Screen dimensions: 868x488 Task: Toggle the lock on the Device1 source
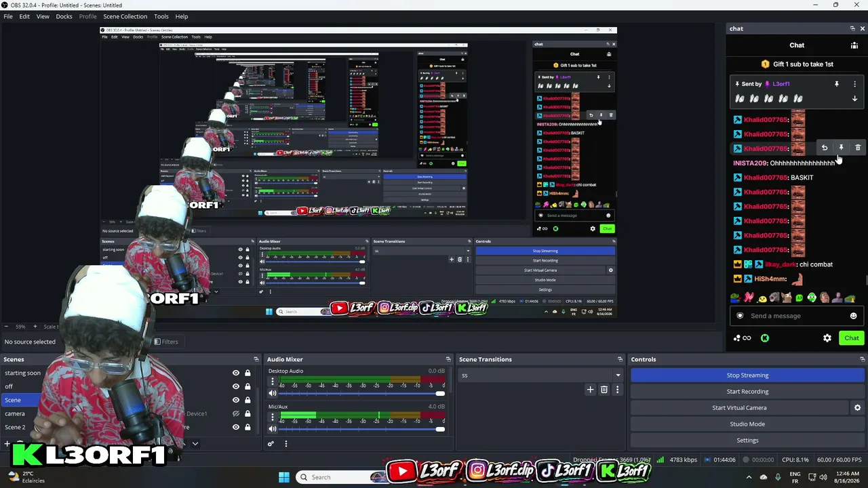pyautogui.click(x=248, y=413)
